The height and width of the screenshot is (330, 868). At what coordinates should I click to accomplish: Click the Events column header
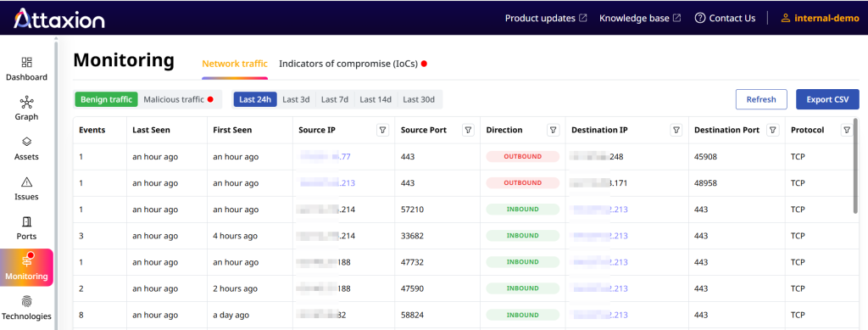92,130
